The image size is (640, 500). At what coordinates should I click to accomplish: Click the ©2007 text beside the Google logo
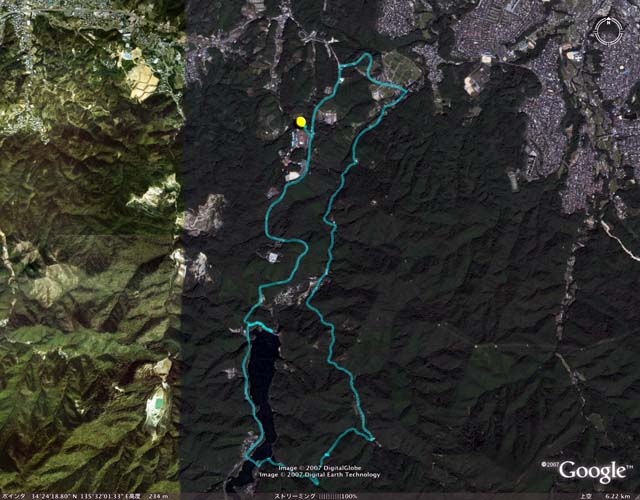pyautogui.click(x=550, y=464)
